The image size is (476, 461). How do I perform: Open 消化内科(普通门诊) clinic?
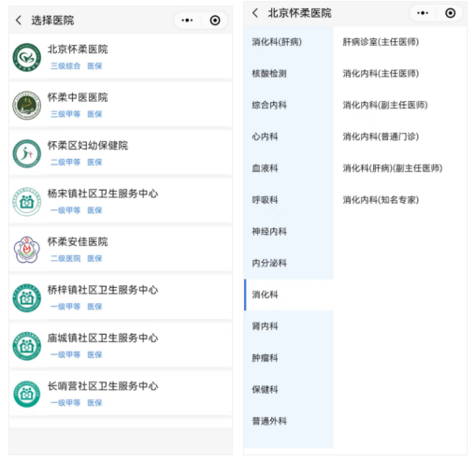tap(381, 137)
